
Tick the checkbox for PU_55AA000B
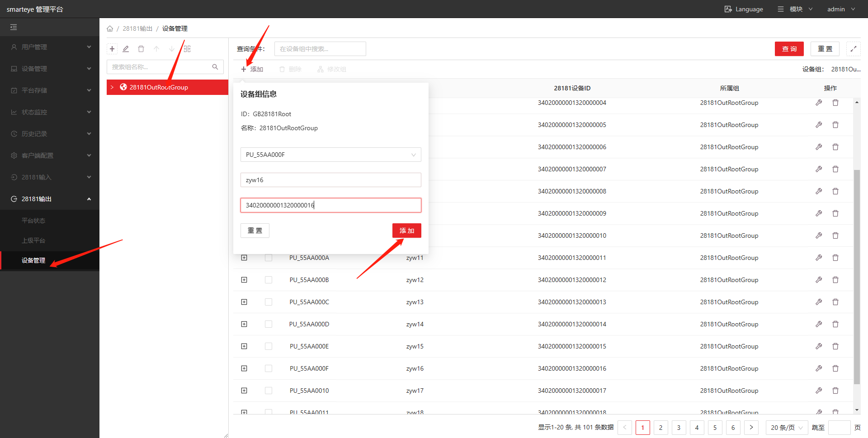pos(269,280)
